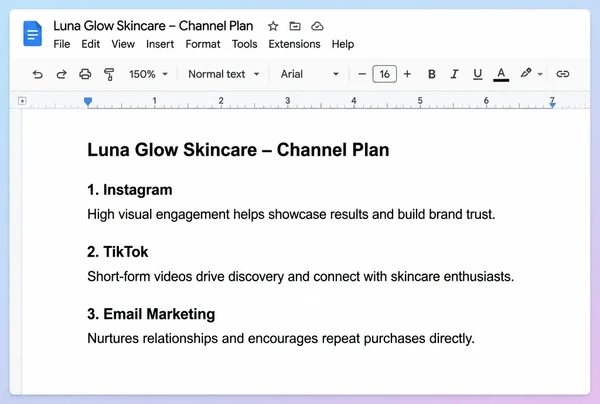Click the '3. Email Marketing' heading
Screen dimensions: 600x404
tap(151, 314)
